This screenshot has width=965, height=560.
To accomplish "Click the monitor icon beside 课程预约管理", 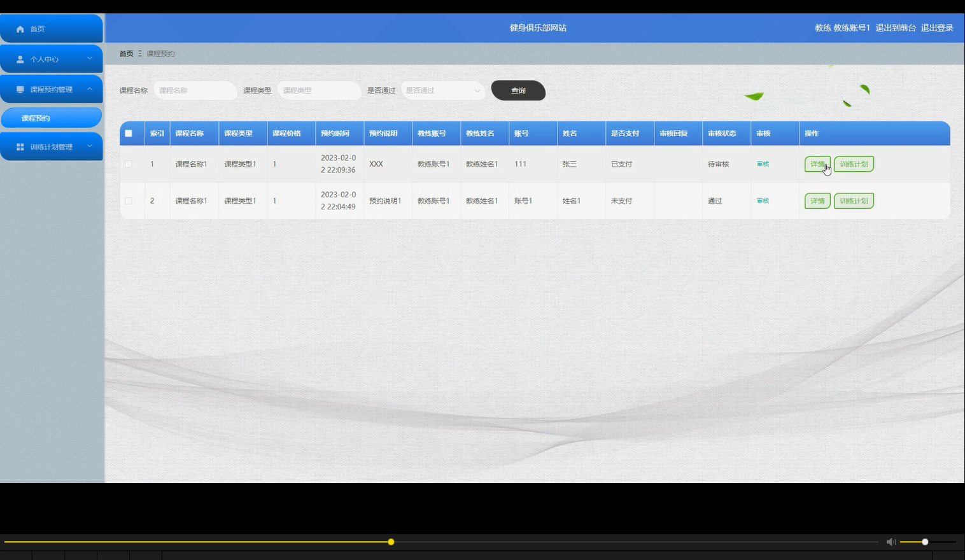I will 20,90.
